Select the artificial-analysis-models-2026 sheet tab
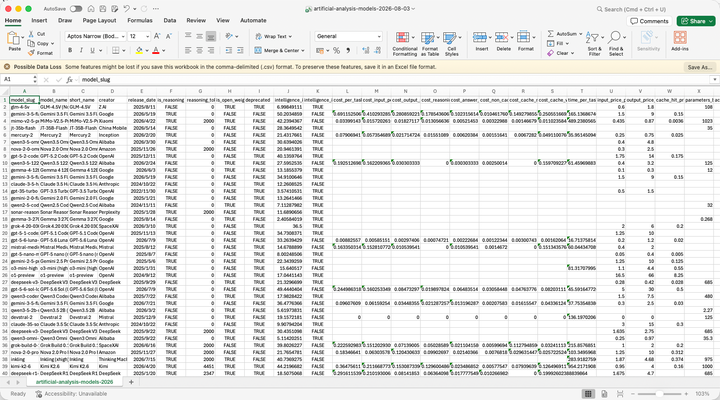The height and width of the screenshot is (400, 720). click(74, 382)
